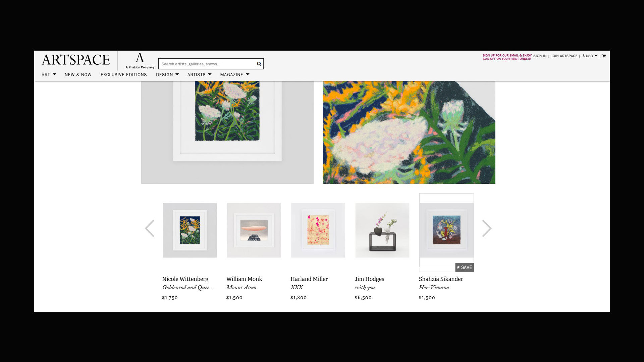Change currency via USD dropdown
This screenshot has width=644, height=362.
(x=590, y=56)
